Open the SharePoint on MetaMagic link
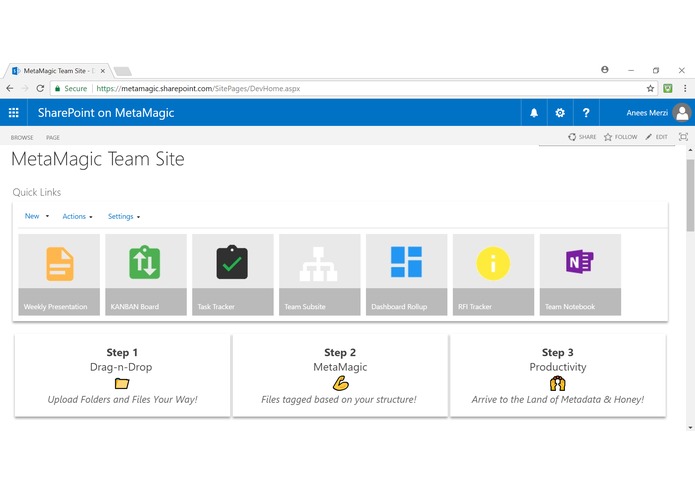The height and width of the screenshot is (494, 695). 105,113
